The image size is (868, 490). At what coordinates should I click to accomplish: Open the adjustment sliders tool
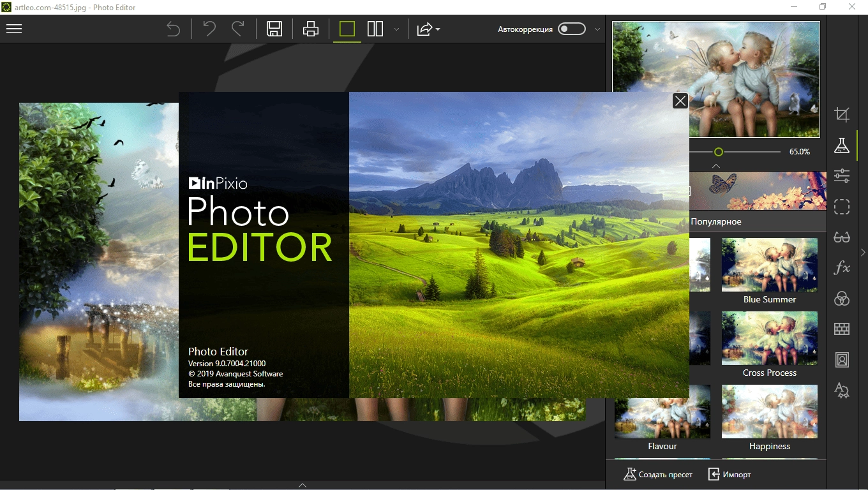click(842, 176)
